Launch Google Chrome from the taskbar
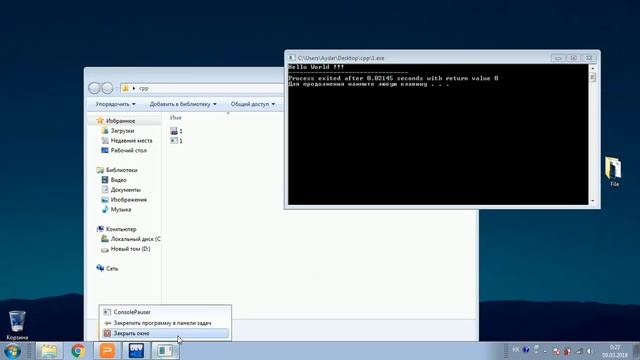640x360 pixels. [x=78, y=351]
